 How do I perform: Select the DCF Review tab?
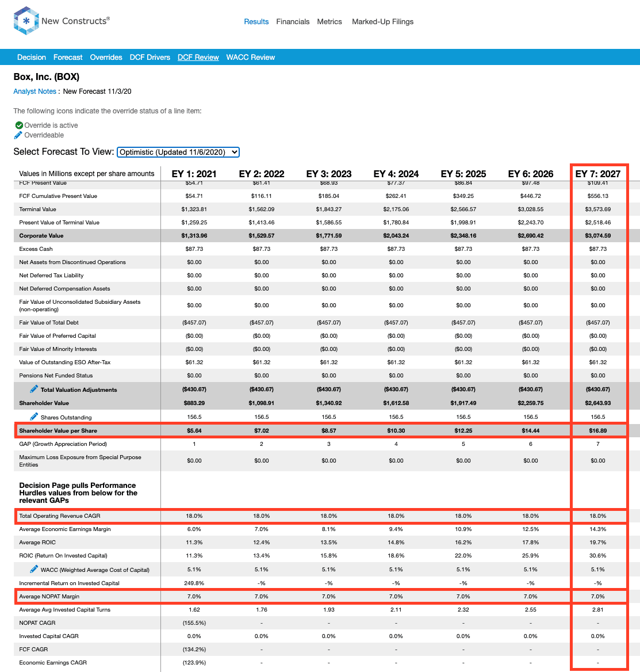198,57
